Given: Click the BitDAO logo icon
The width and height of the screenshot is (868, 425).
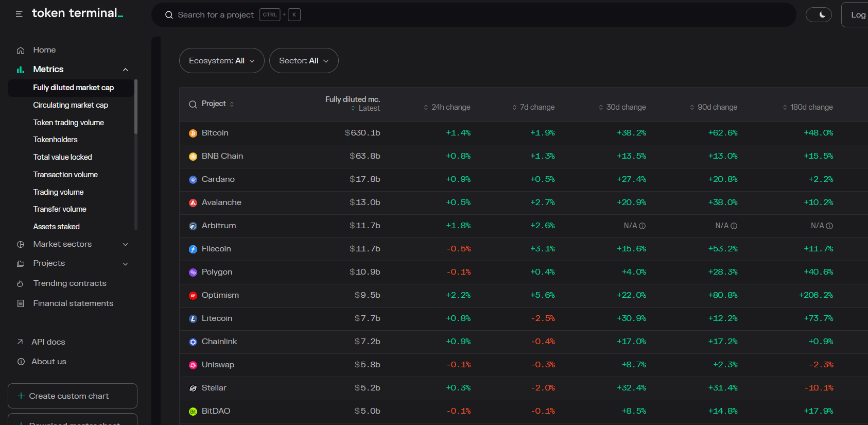Looking at the screenshot, I should (x=193, y=412).
